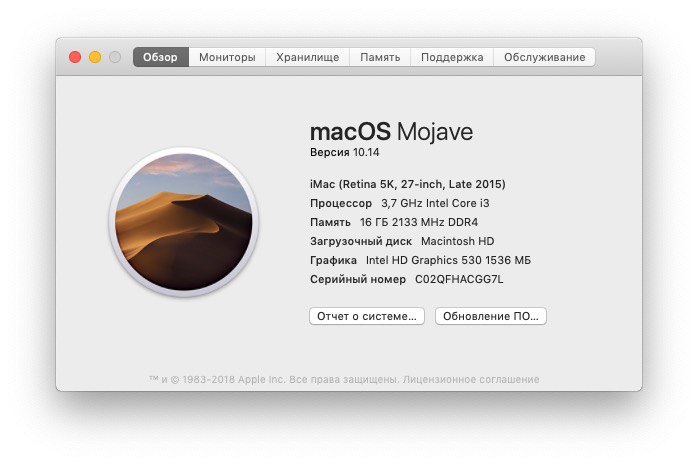This screenshot has width=698, height=465.
Task: Open the Мониторы tab
Action: tap(227, 57)
